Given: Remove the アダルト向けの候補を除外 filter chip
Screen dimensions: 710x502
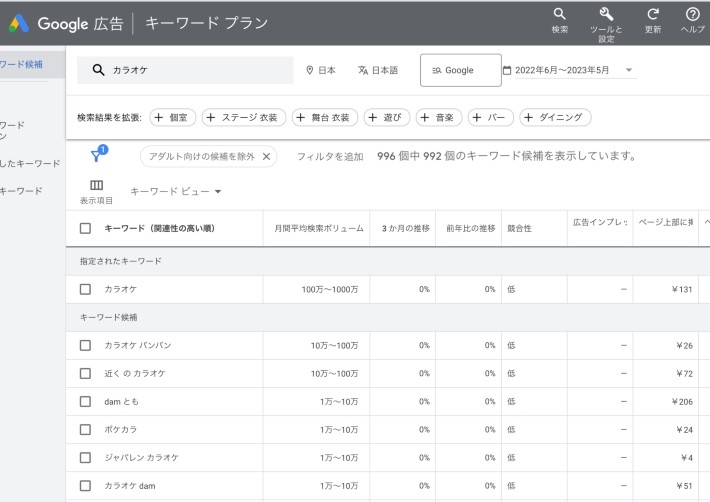Looking at the screenshot, I should [267, 156].
